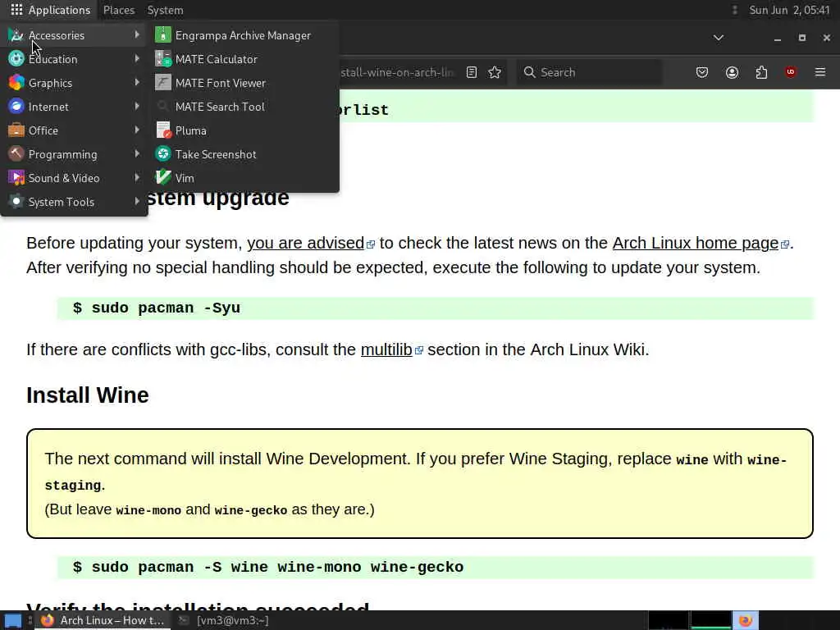Open the Pocket save icon
This screenshot has width=840, height=630.
click(x=702, y=72)
